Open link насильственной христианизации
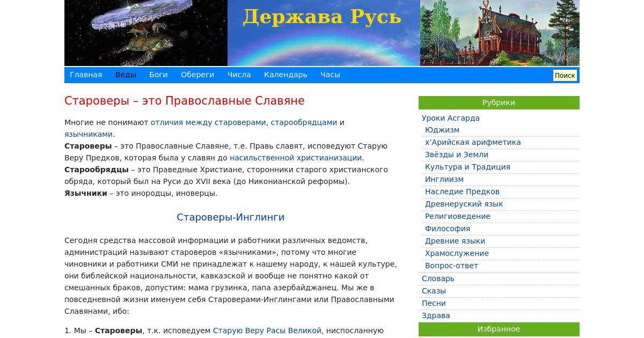644x338 pixels. 296,158
